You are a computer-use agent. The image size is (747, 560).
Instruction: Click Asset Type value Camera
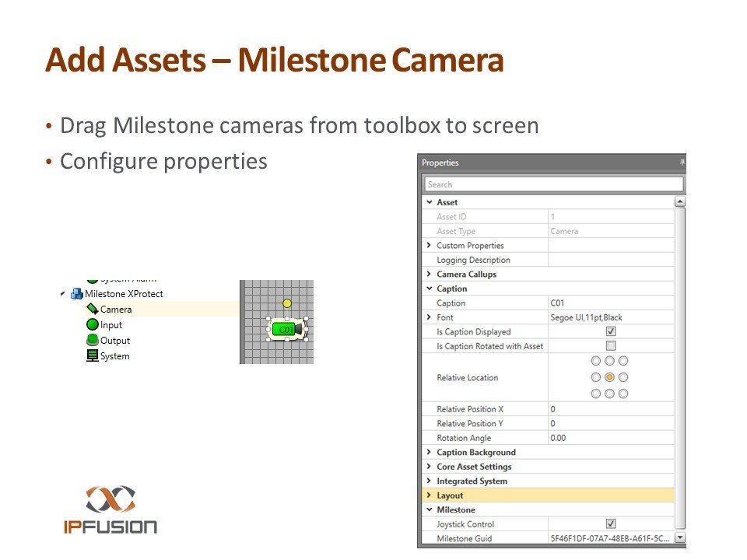point(564,231)
